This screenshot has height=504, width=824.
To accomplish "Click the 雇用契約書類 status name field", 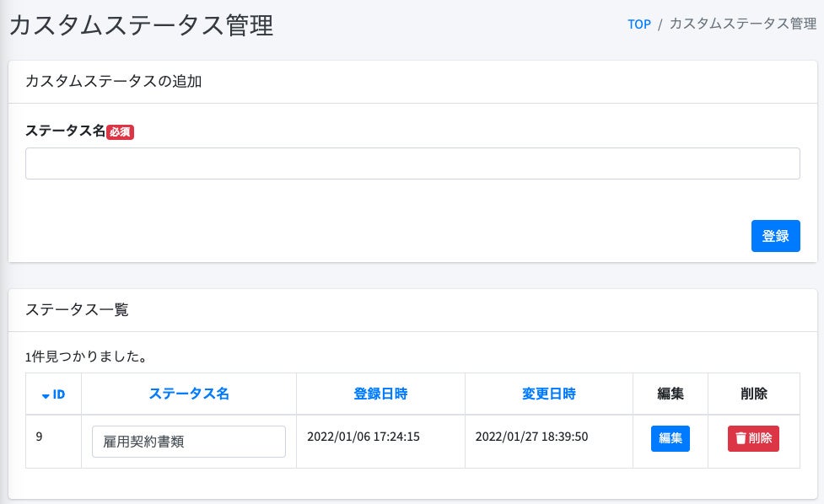I will click(189, 441).
